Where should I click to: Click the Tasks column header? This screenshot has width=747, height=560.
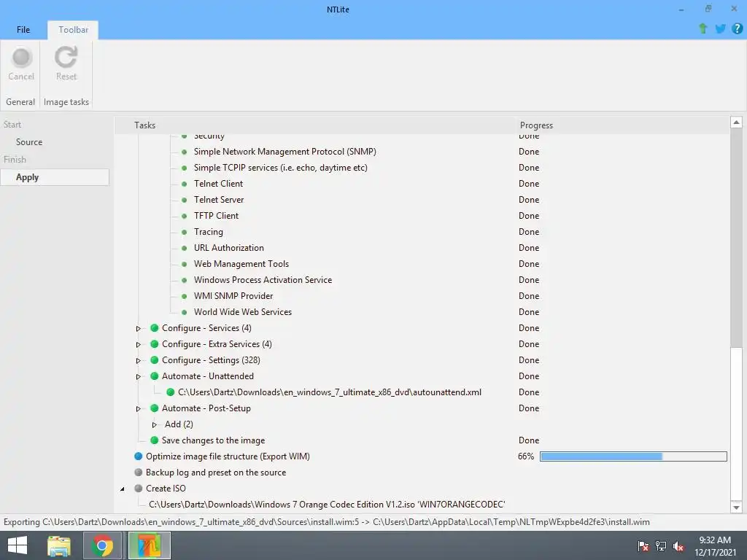[x=145, y=125]
